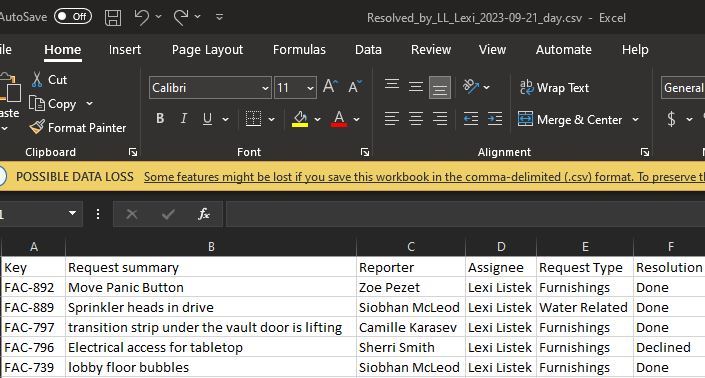
Task: Toggle the AutoSave switch
Action: coord(73,17)
